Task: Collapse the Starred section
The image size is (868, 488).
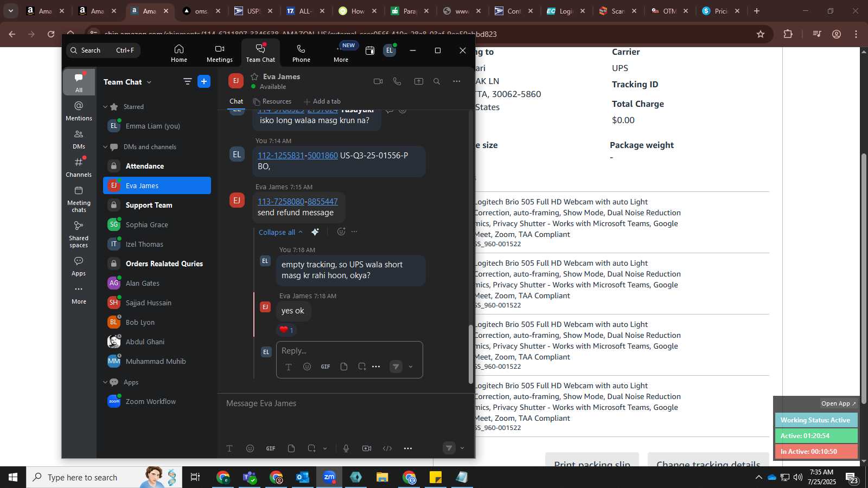Action: (105, 107)
